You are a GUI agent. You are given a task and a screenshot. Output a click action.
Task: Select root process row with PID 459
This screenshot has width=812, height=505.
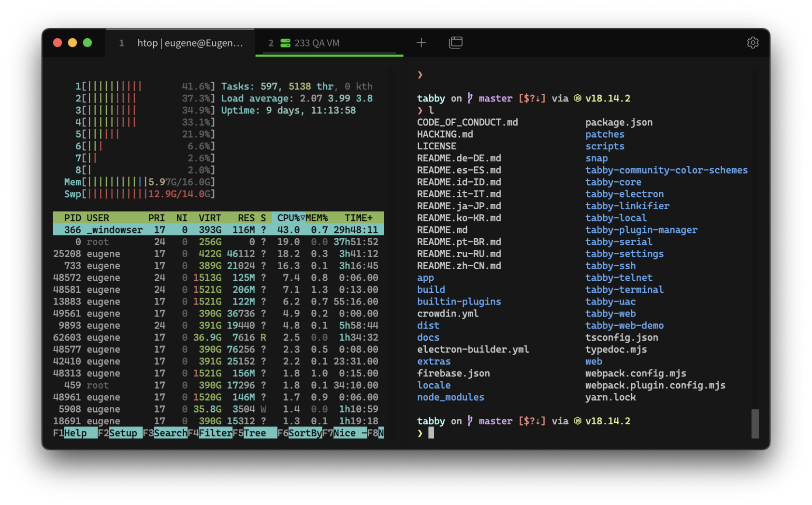pos(218,385)
